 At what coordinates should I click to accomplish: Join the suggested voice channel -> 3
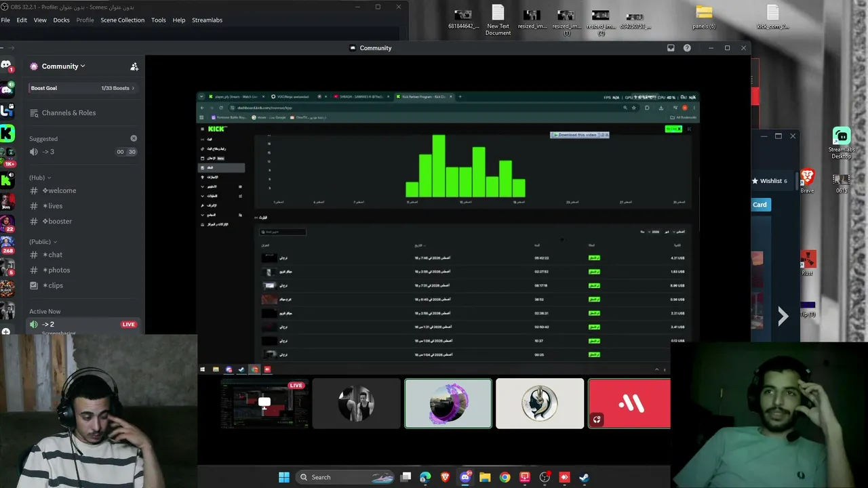point(83,152)
